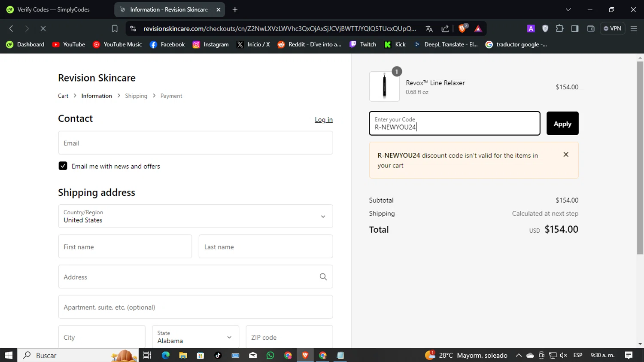644x362 pixels.
Task: Open site information icon in address bar
Action: click(x=133, y=29)
